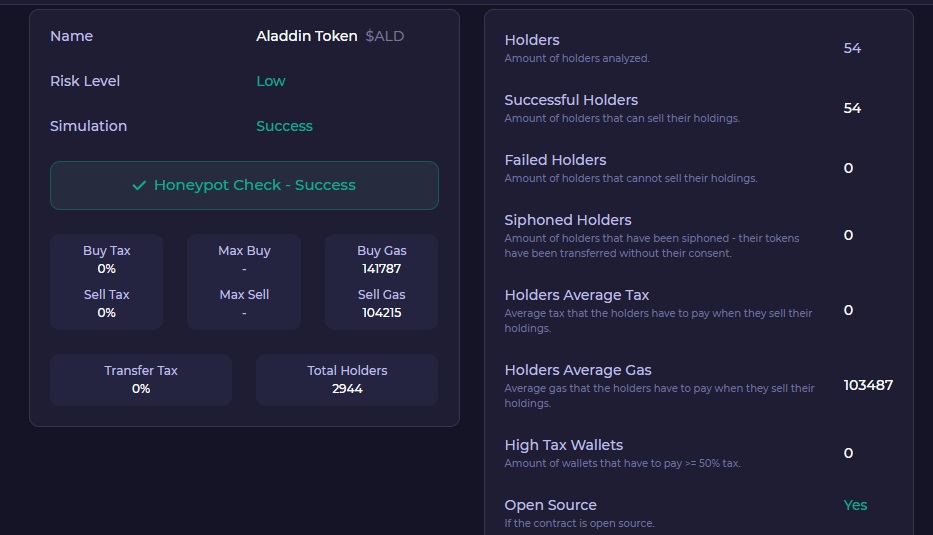Click the Sell Gas value 104215
933x535 pixels.
(381, 313)
